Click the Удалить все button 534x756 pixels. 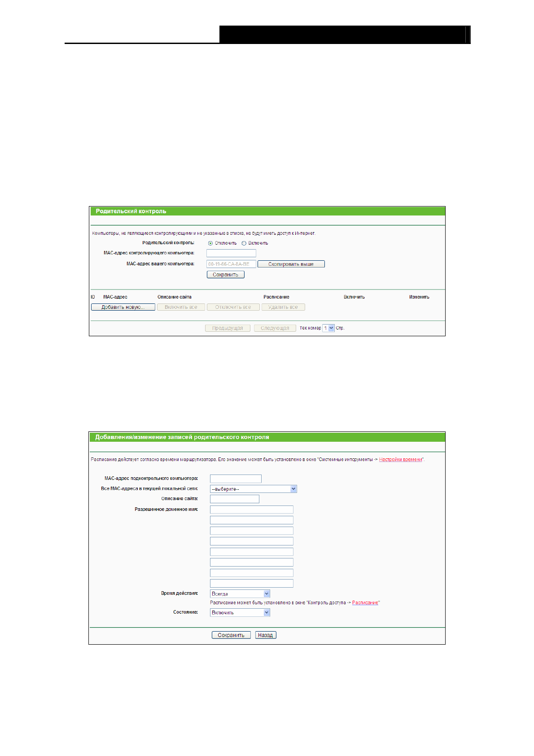coord(283,308)
